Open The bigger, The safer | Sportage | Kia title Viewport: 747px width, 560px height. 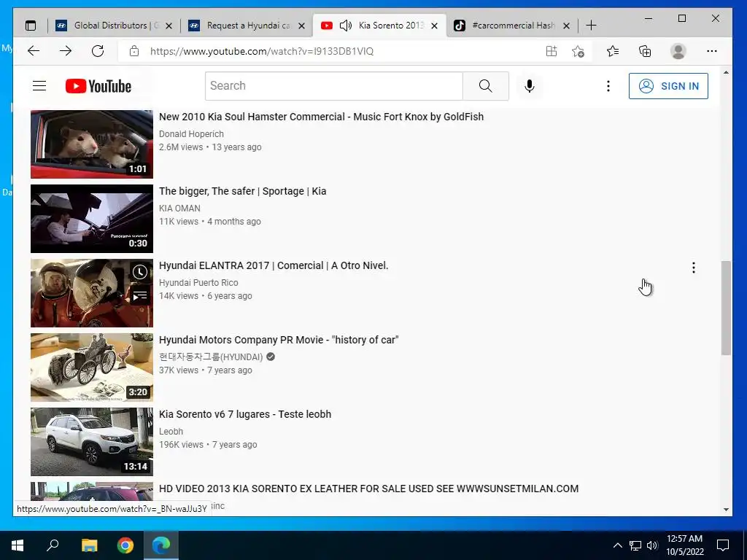[242, 191]
